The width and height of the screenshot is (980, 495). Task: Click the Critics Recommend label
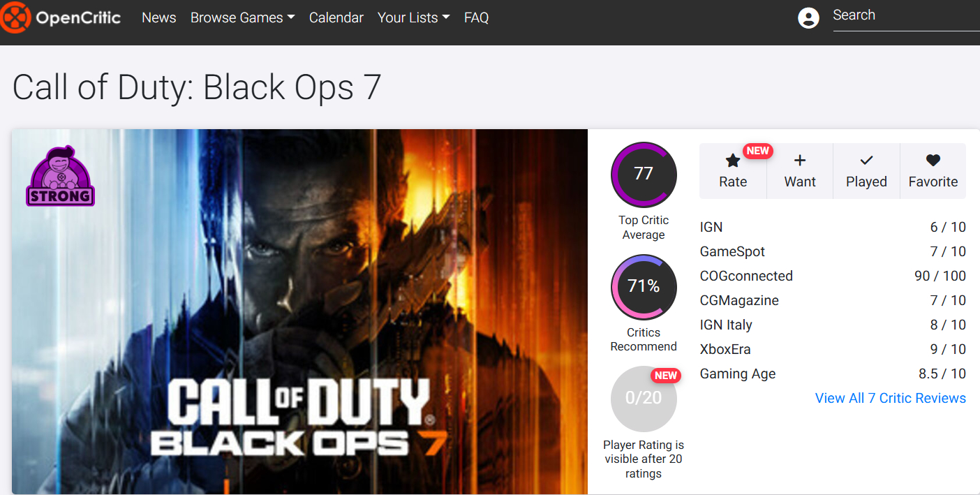[x=644, y=339]
